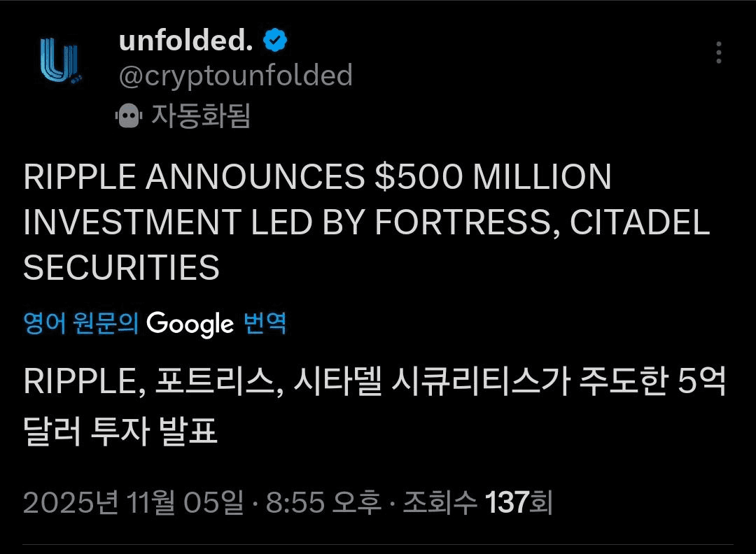The image size is (756, 554).
Task: Open the @cryptounfolded handle
Action: point(236,76)
